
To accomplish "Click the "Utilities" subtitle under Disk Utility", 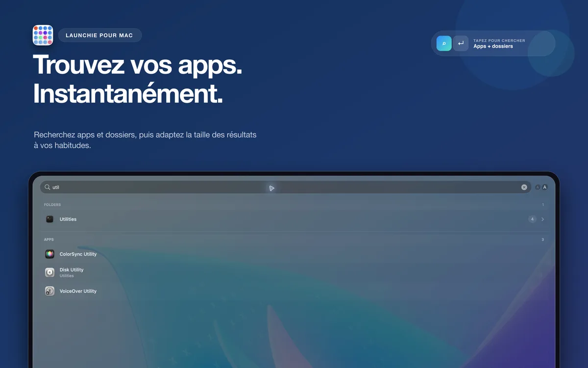I will 67,276.
